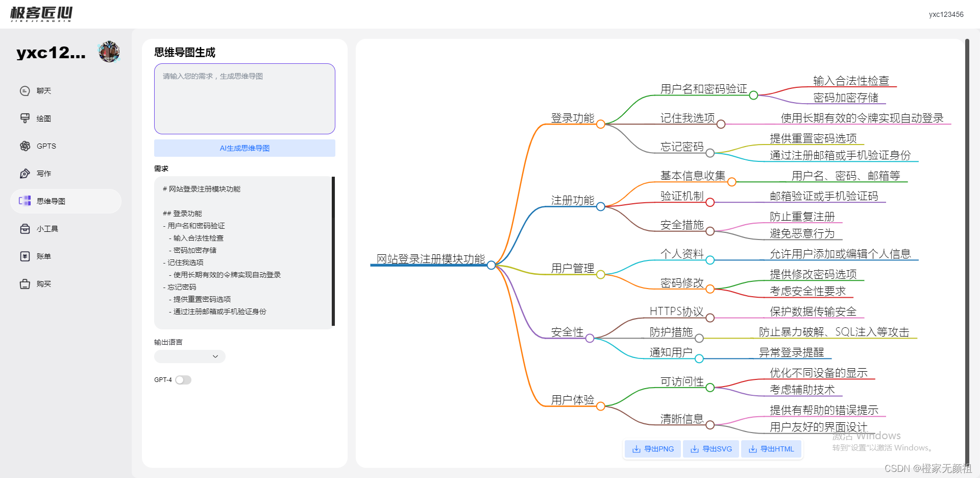980x478 pixels.
Task: Open the 聊天 menu item
Action: coord(66,91)
